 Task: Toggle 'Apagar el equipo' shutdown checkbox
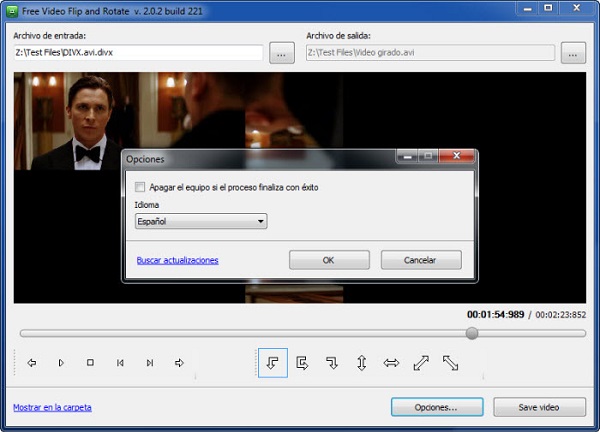pyautogui.click(x=140, y=187)
